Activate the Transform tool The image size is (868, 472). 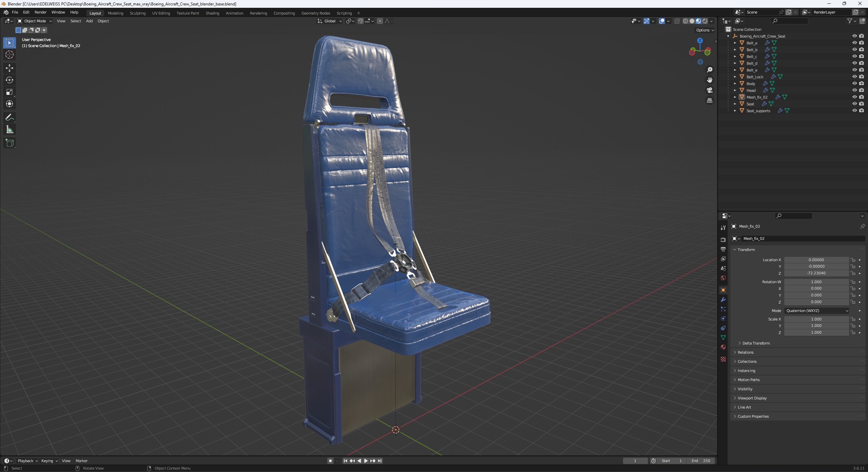(9, 104)
